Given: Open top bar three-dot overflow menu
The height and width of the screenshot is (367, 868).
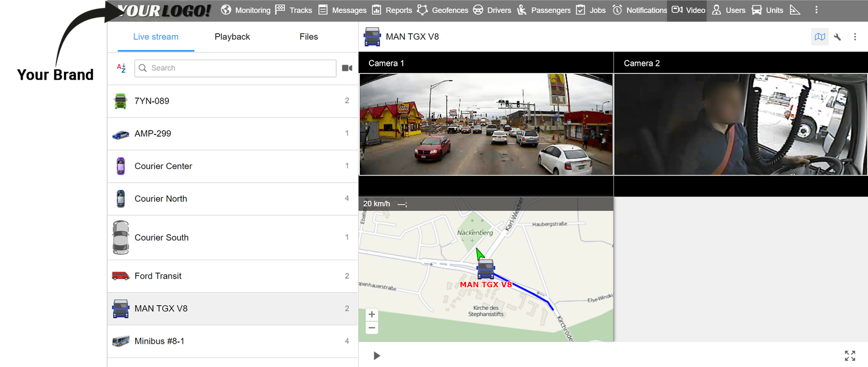Looking at the screenshot, I should click(x=816, y=10).
